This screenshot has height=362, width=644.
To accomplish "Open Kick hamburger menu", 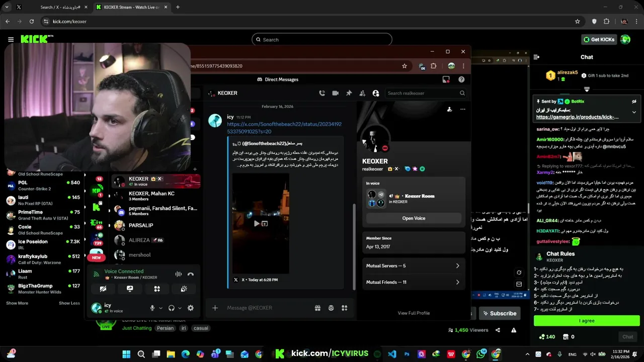I will 11,39.
